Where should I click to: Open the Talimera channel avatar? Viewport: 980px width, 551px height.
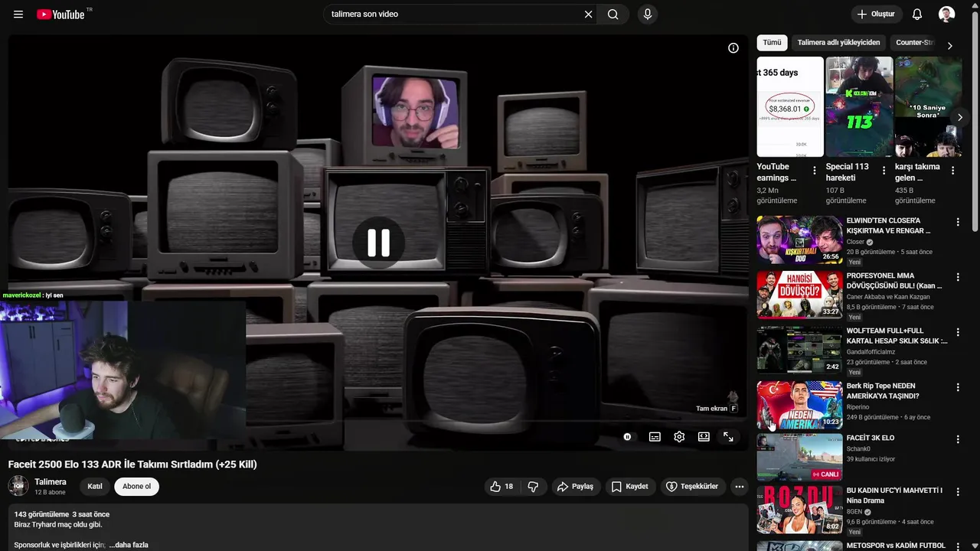pyautogui.click(x=18, y=486)
